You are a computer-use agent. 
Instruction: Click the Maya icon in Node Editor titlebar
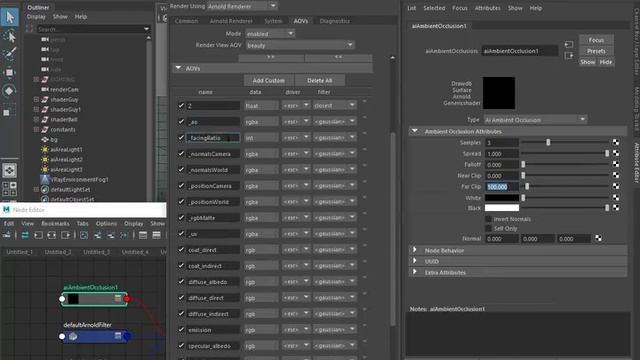coord(6,210)
